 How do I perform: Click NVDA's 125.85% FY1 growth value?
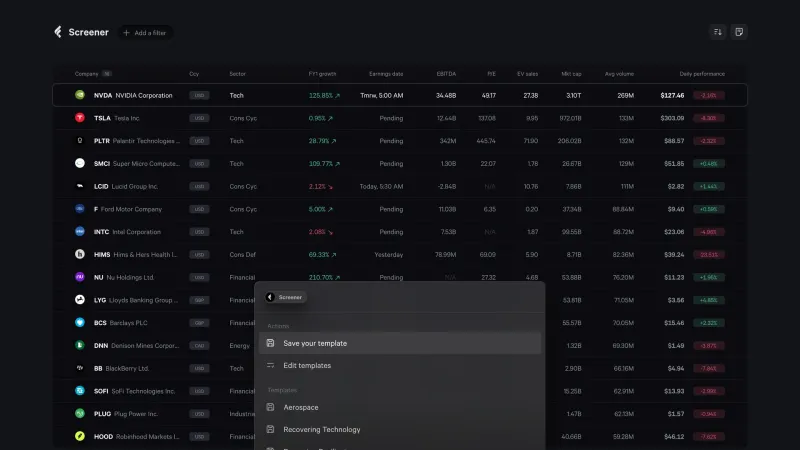point(324,95)
